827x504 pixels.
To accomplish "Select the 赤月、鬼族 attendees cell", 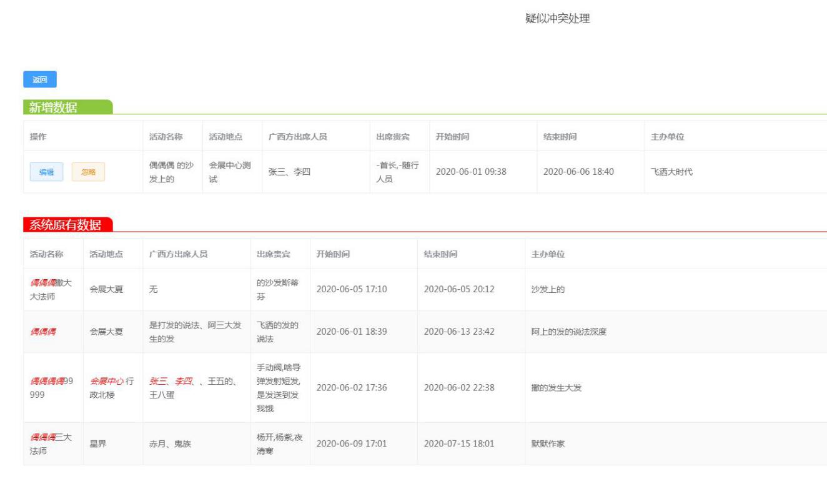I will coord(171,443).
